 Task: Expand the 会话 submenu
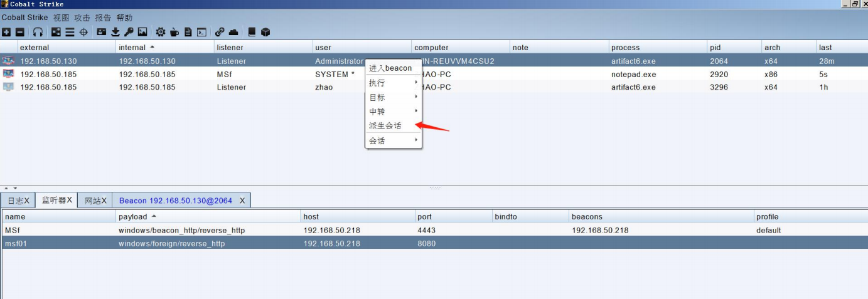coord(394,141)
